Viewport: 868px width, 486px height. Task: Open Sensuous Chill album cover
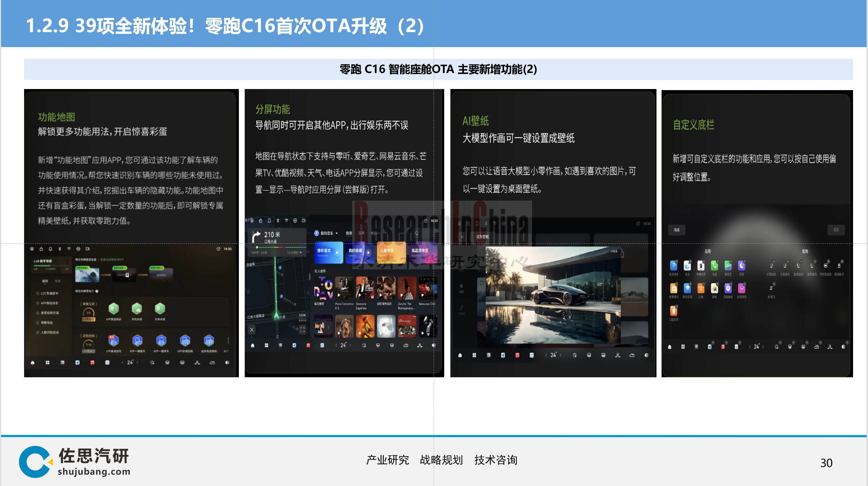coord(428,288)
